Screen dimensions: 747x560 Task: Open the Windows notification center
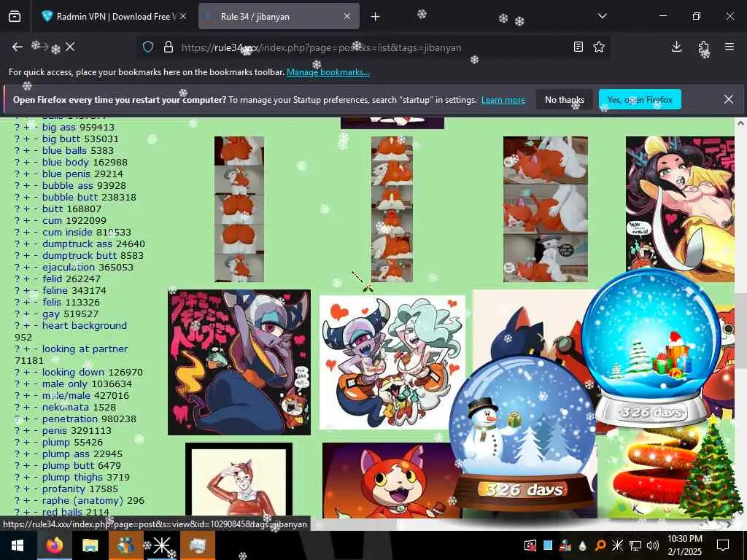(723, 545)
